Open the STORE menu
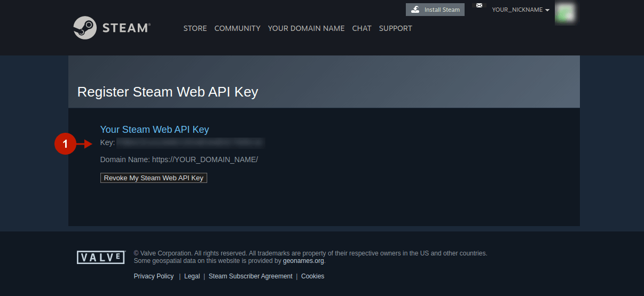The width and height of the screenshot is (644, 296). tap(195, 28)
